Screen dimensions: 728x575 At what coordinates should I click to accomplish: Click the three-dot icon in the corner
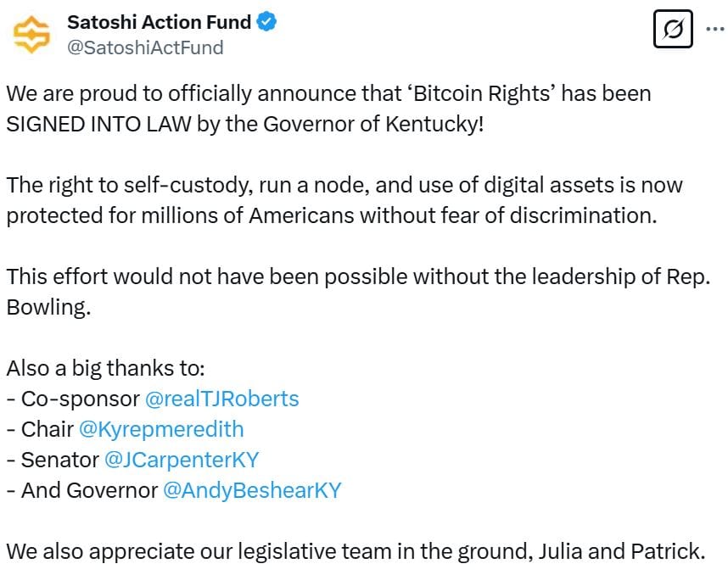pyautogui.click(x=715, y=30)
